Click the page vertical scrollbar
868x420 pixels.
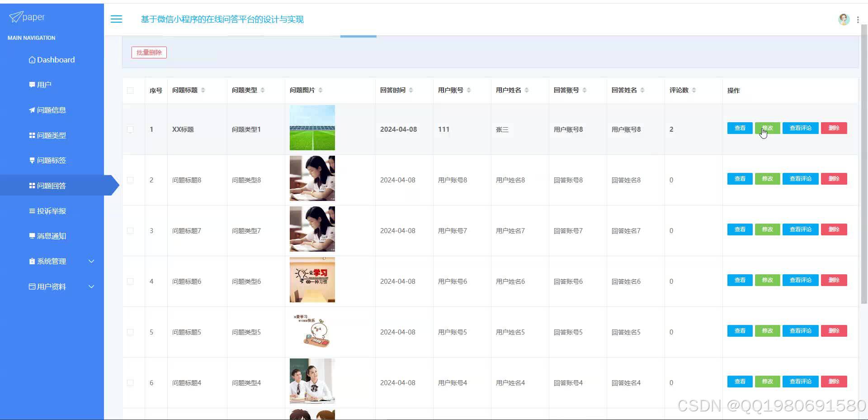[864, 163]
